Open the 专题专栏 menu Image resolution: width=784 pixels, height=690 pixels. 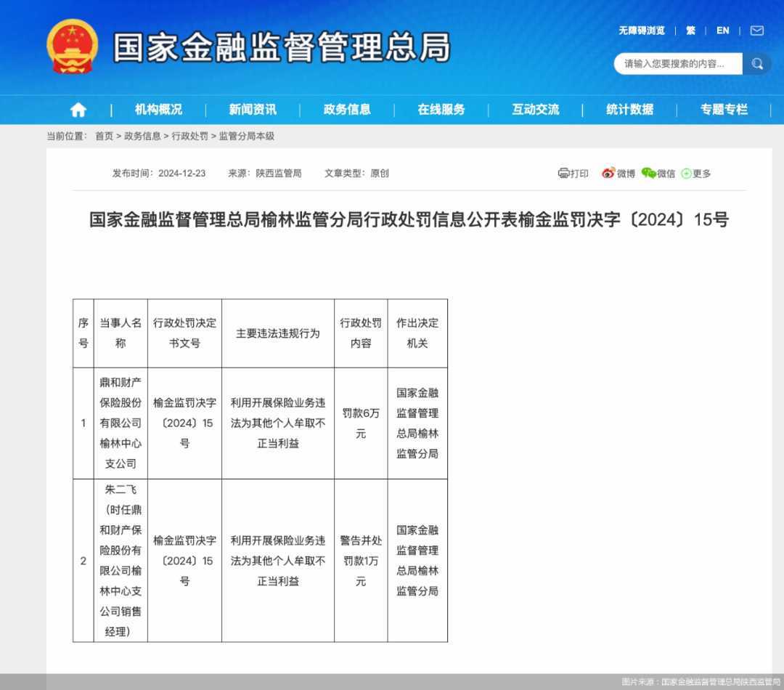pyautogui.click(x=724, y=110)
